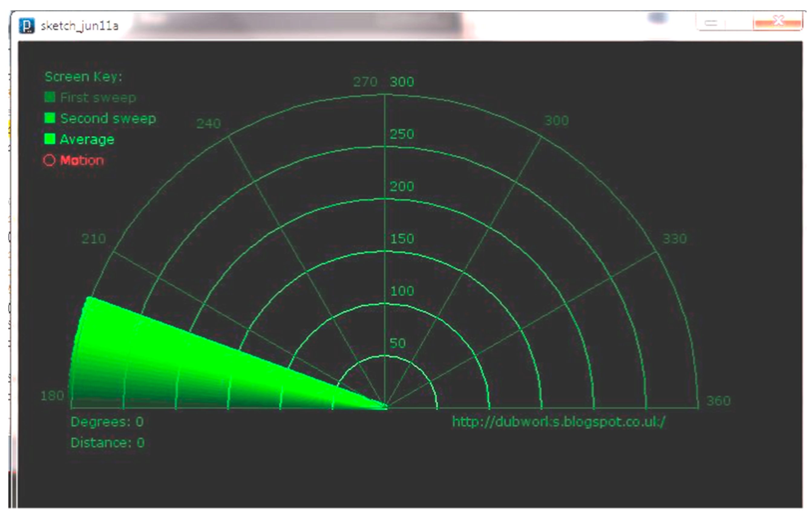
Task: Close the sketch_jun11a window
Action: (x=778, y=22)
